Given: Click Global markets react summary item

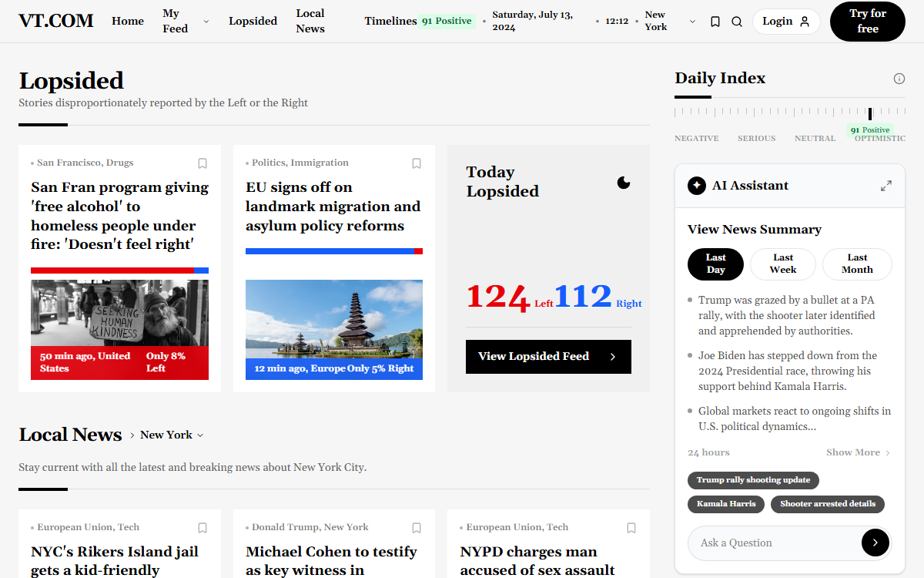Looking at the screenshot, I should 795,418.
